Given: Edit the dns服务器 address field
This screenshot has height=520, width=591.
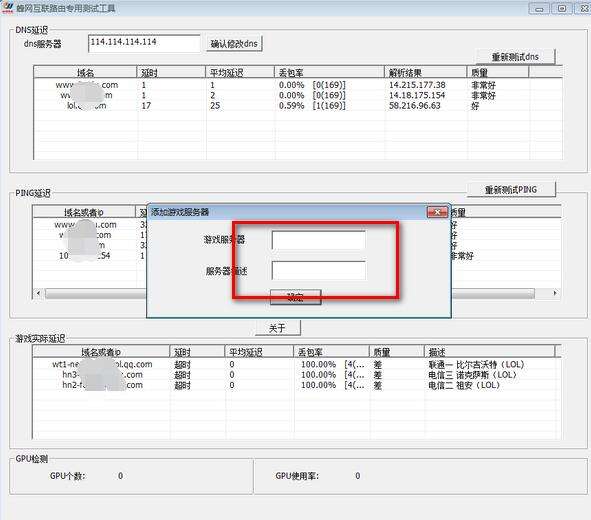Looking at the screenshot, I should point(144,43).
